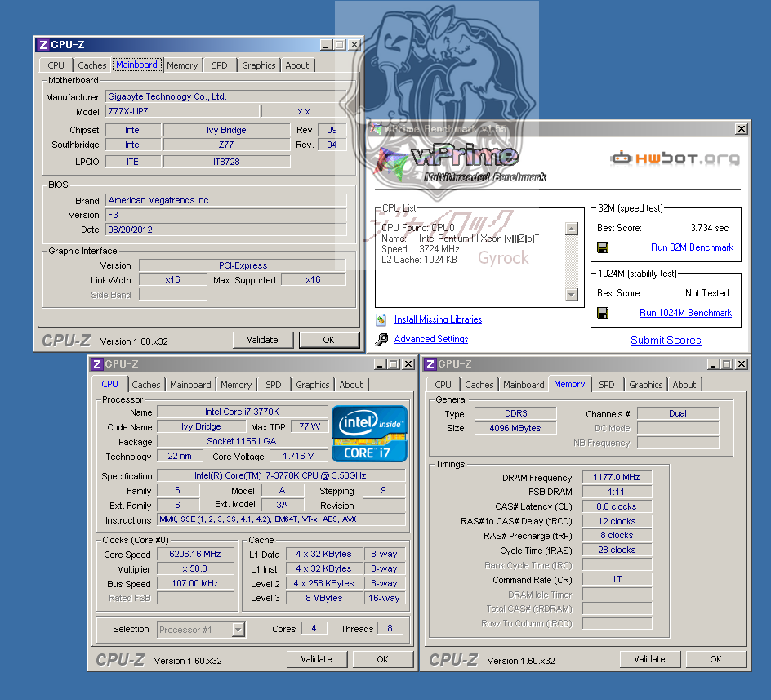Open About tab in the CPU window

351,385
